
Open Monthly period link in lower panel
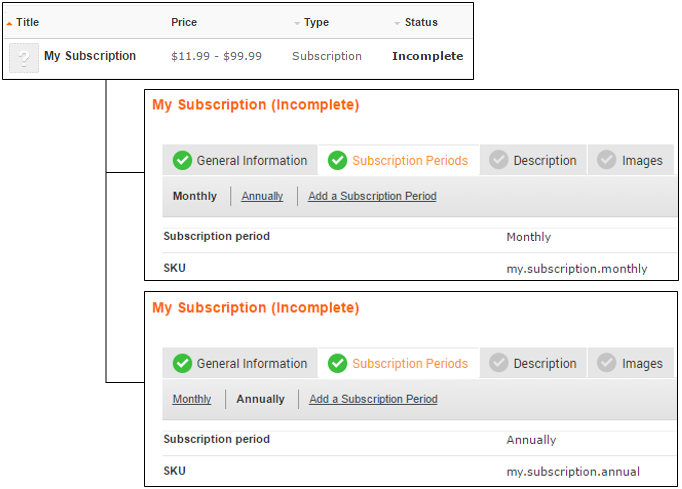click(x=192, y=399)
